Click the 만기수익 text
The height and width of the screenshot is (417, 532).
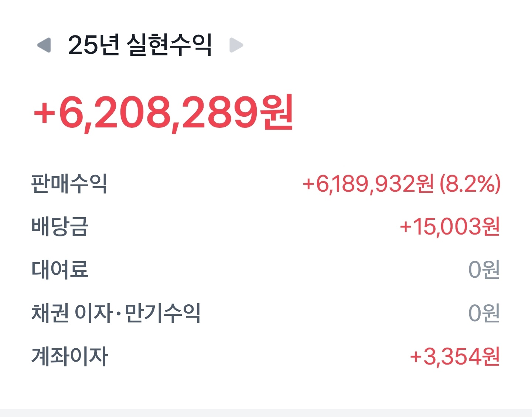[163, 313]
